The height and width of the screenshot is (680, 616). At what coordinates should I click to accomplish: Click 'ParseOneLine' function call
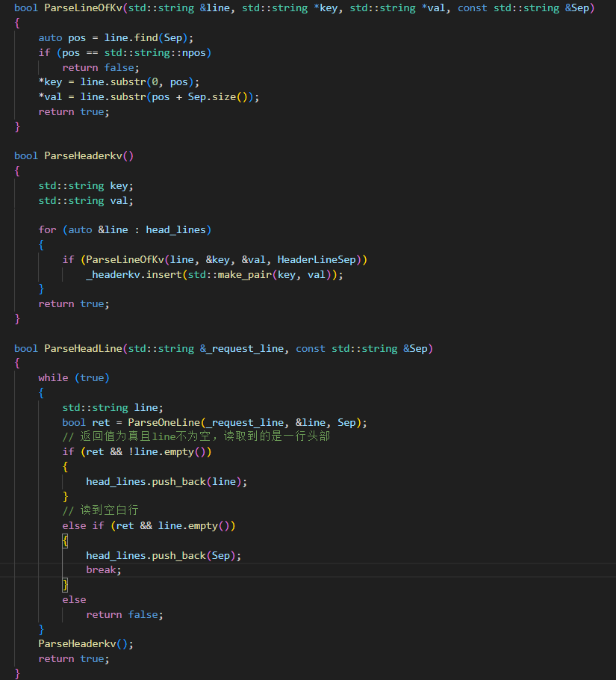point(164,422)
